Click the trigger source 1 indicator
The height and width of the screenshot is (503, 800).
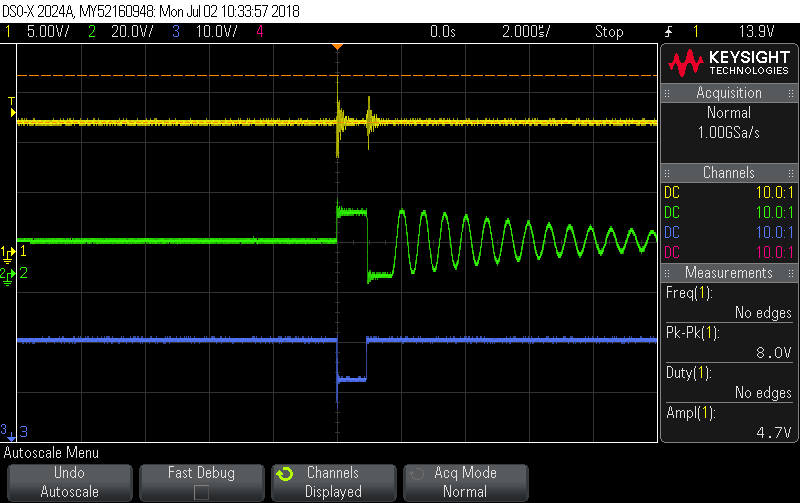[x=695, y=32]
